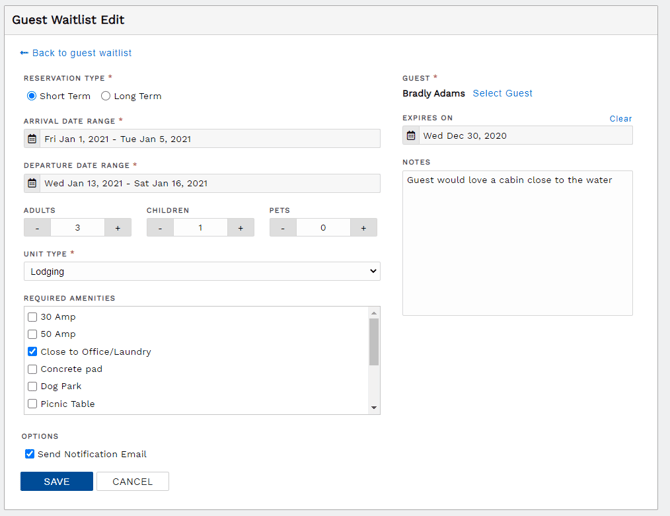This screenshot has height=516, width=670.
Task: Click the Expires On calendar icon
Action: 411,135
